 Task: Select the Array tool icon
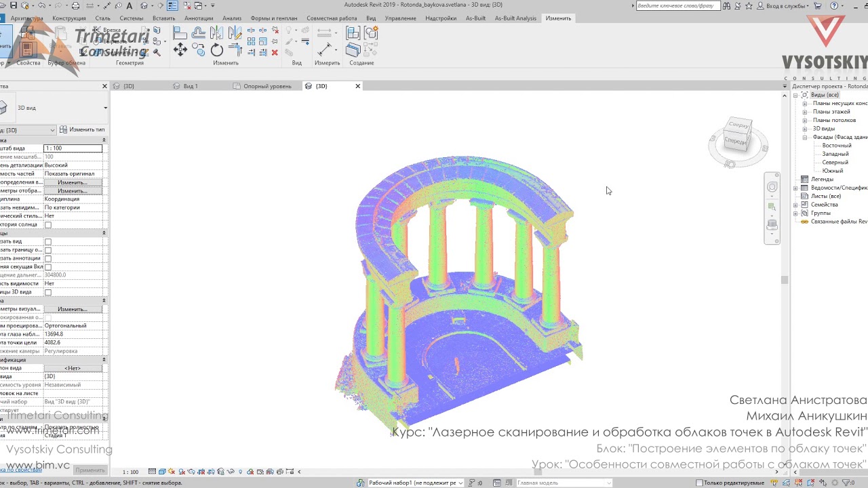(252, 41)
